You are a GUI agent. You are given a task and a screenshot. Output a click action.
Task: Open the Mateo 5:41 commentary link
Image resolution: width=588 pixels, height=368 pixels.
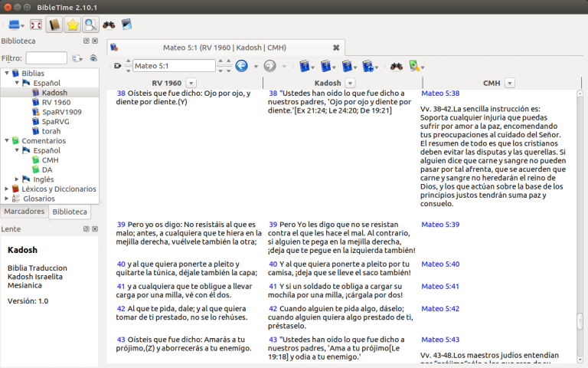point(440,286)
